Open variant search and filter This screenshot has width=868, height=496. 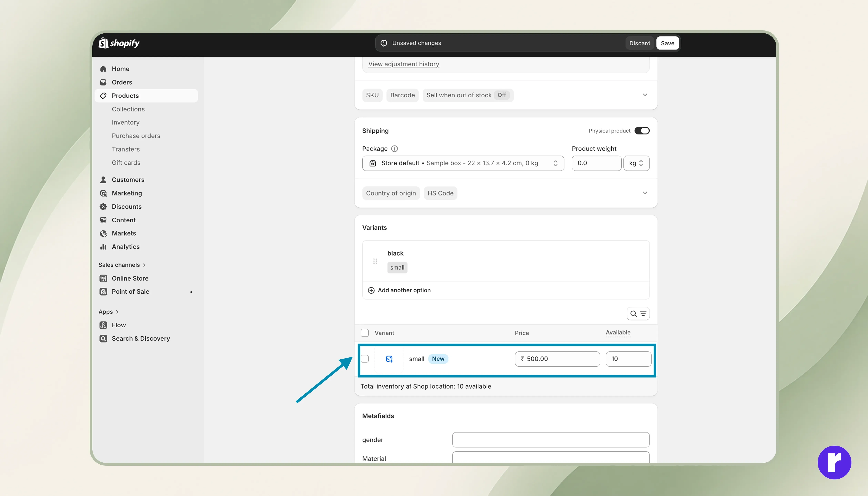638,313
